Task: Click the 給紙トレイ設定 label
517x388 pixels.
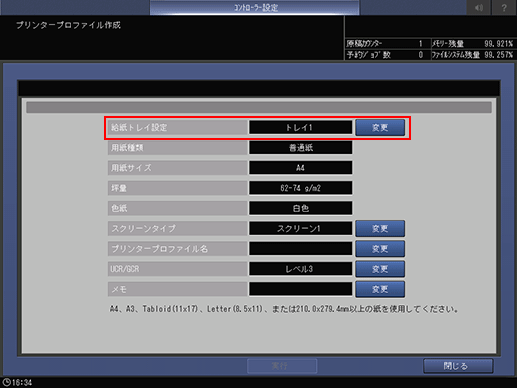Action: (x=178, y=128)
